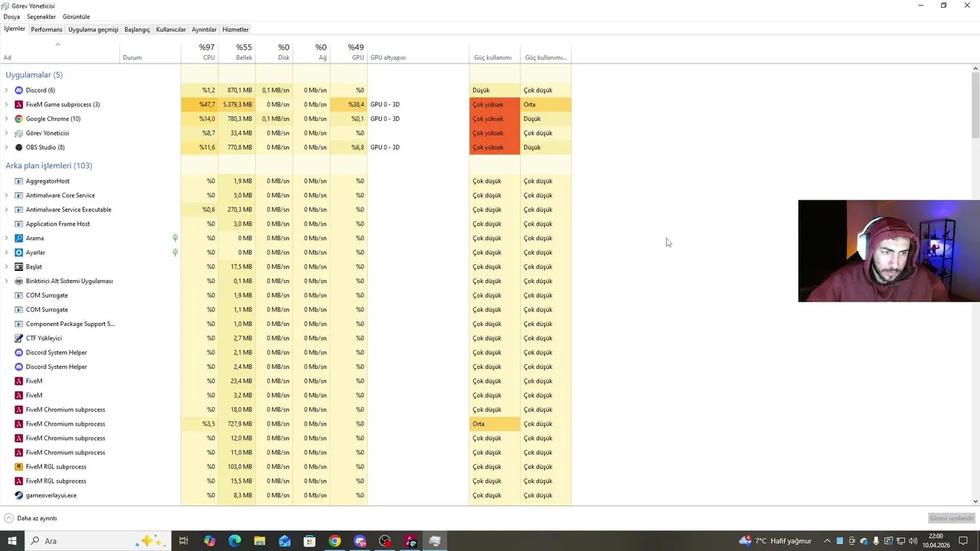Switch to the Kullanıcılar tab
This screenshot has width=980, height=551.
171,29
